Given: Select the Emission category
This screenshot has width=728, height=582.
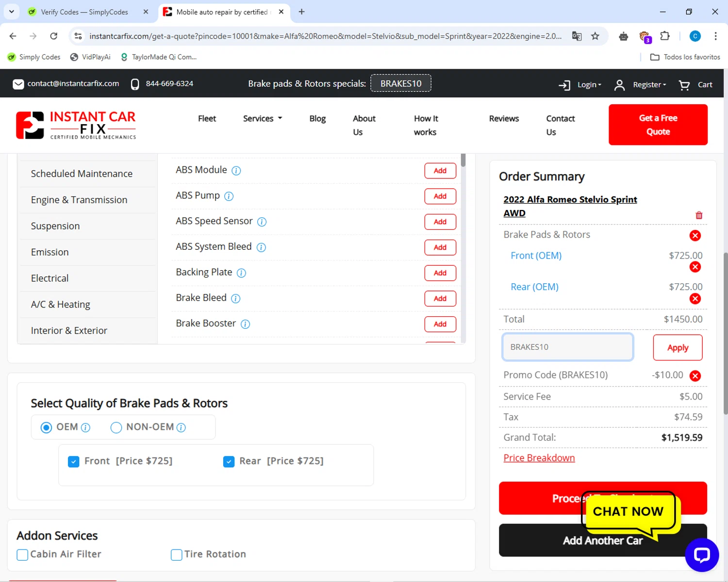Looking at the screenshot, I should pos(87,253).
